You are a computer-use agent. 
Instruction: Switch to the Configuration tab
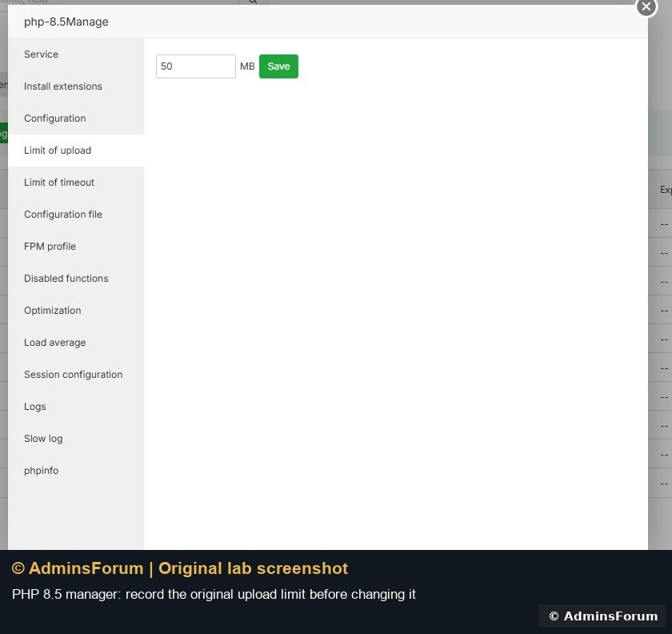76,118
